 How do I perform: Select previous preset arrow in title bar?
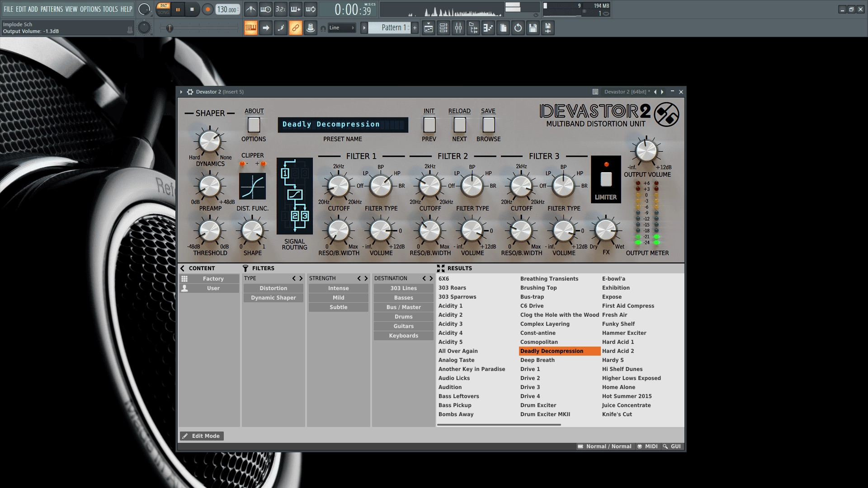point(655,92)
